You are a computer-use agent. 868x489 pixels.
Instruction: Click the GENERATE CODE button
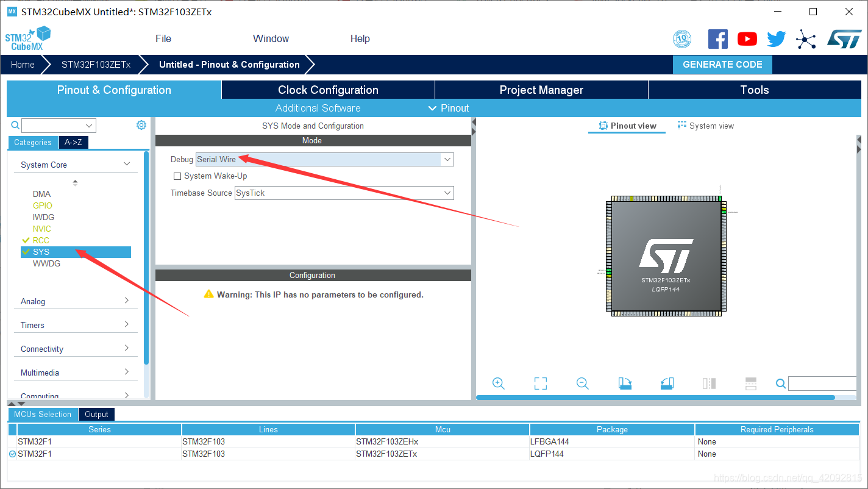tap(722, 65)
